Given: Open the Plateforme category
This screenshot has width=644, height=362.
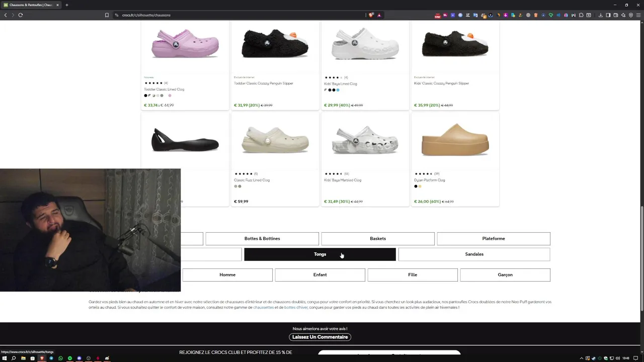Looking at the screenshot, I should point(494,239).
